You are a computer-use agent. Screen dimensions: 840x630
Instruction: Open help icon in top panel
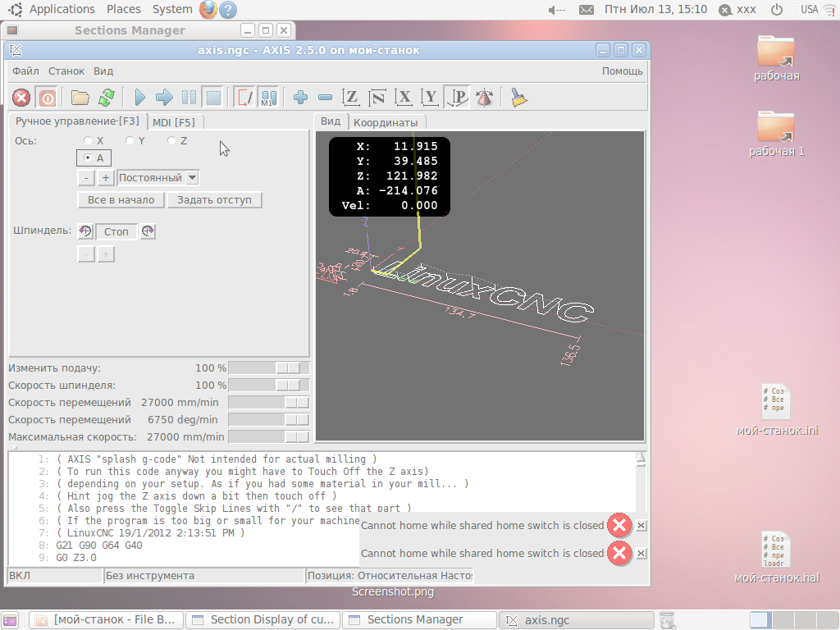(x=228, y=10)
